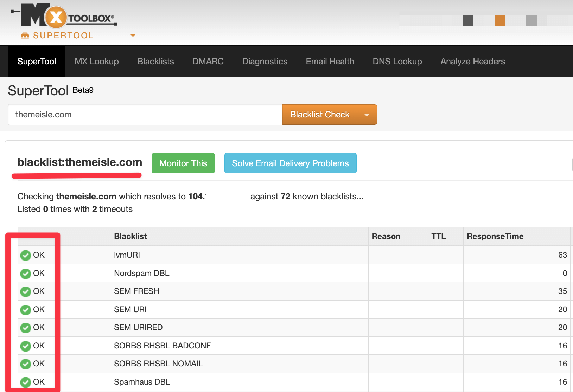
Task: Click the MxToolbox logo
Action: click(63, 16)
